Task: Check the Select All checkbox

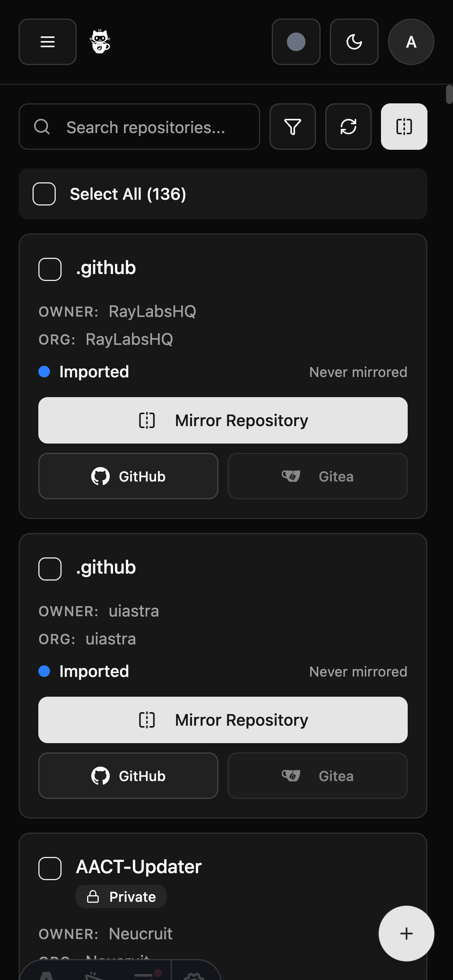Action: 44,194
